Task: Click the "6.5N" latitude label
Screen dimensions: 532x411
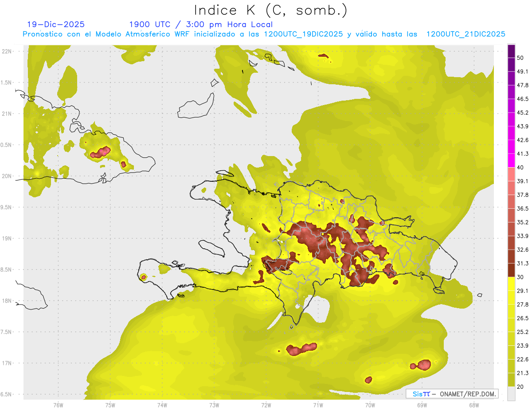Action: tap(7, 394)
